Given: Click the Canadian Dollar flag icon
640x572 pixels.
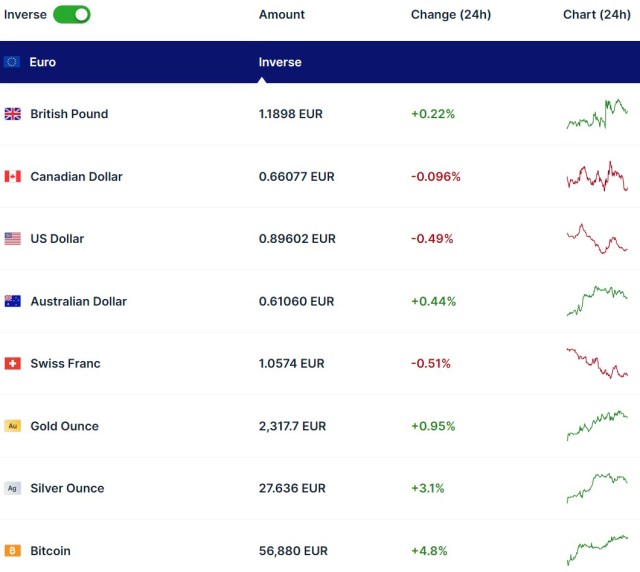Looking at the screenshot, I should [13, 177].
